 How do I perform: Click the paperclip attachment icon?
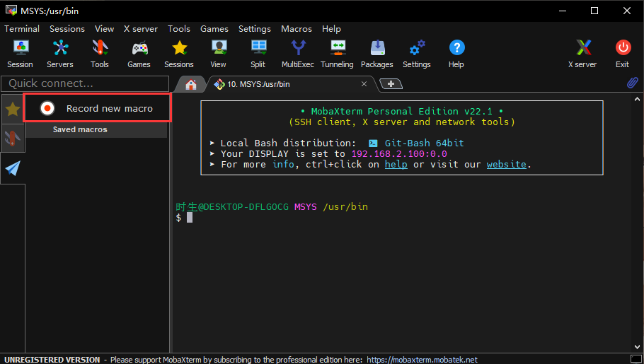click(633, 83)
